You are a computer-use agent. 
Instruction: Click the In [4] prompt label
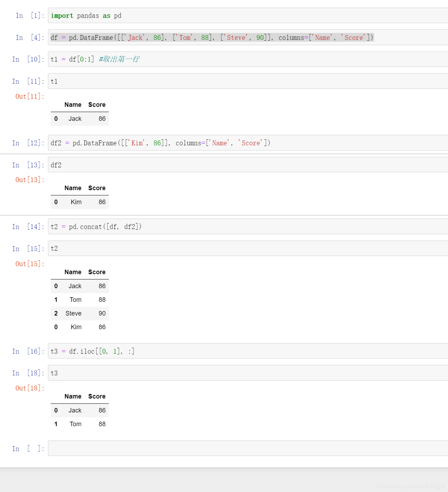(x=30, y=37)
